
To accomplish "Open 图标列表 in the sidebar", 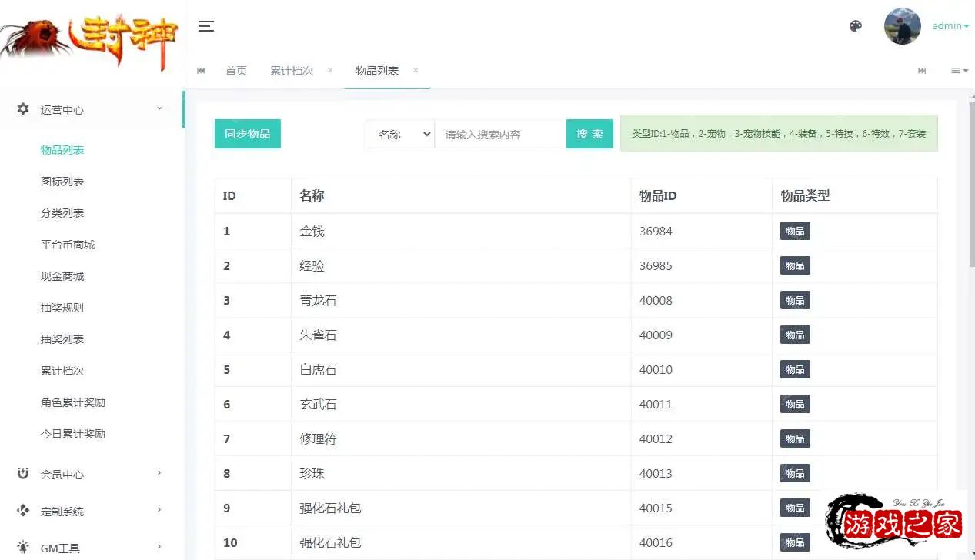I will pyautogui.click(x=62, y=182).
